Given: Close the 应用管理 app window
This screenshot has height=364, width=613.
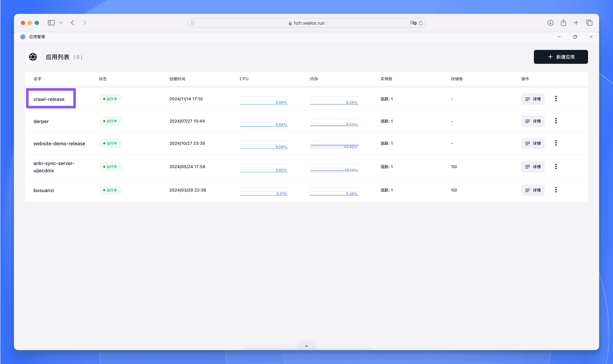Looking at the screenshot, I should point(591,37).
